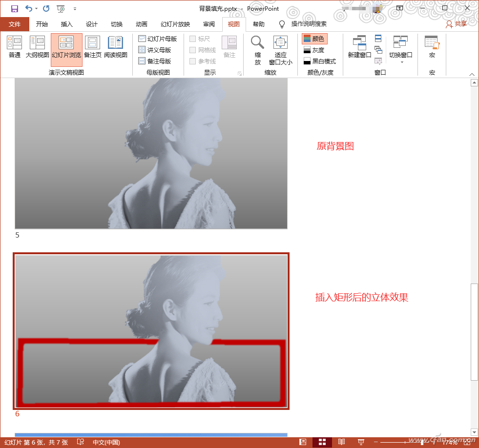Image resolution: width=479 pixels, height=448 pixels.
Task: Open the undo history dropdown arrow
Action: [x=36, y=9]
